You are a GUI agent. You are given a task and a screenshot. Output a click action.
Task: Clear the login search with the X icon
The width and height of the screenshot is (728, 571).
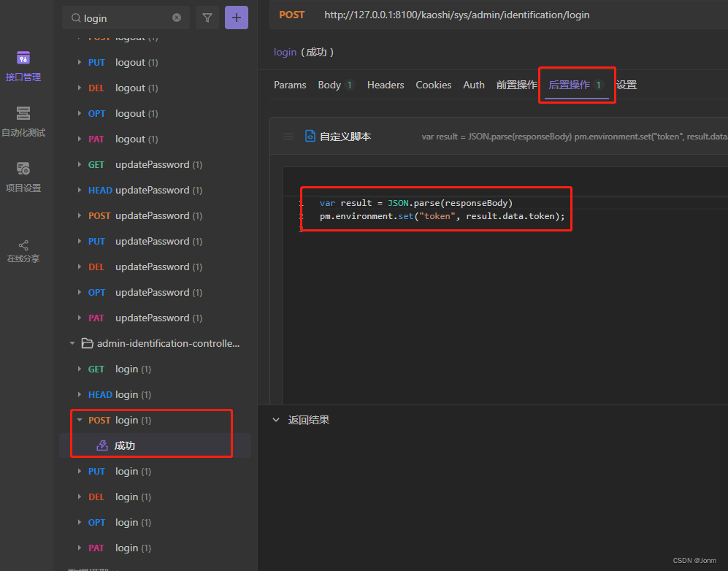coord(175,17)
